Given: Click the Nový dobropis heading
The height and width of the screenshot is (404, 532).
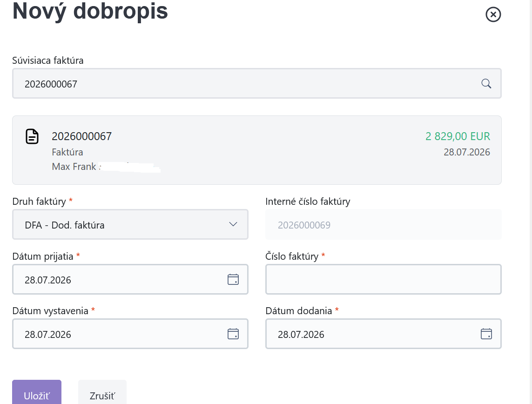Looking at the screenshot, I should (x=90, y=11).
